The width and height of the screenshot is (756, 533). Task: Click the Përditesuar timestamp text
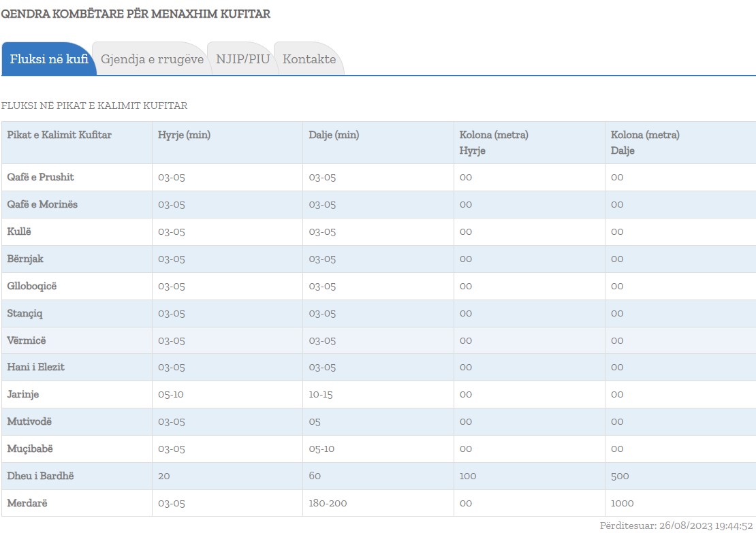[676, 526]
